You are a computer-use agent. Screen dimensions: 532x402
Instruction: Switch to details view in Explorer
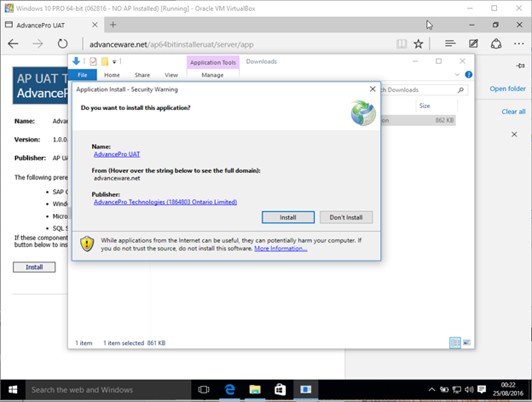click(x=455, y=342)
